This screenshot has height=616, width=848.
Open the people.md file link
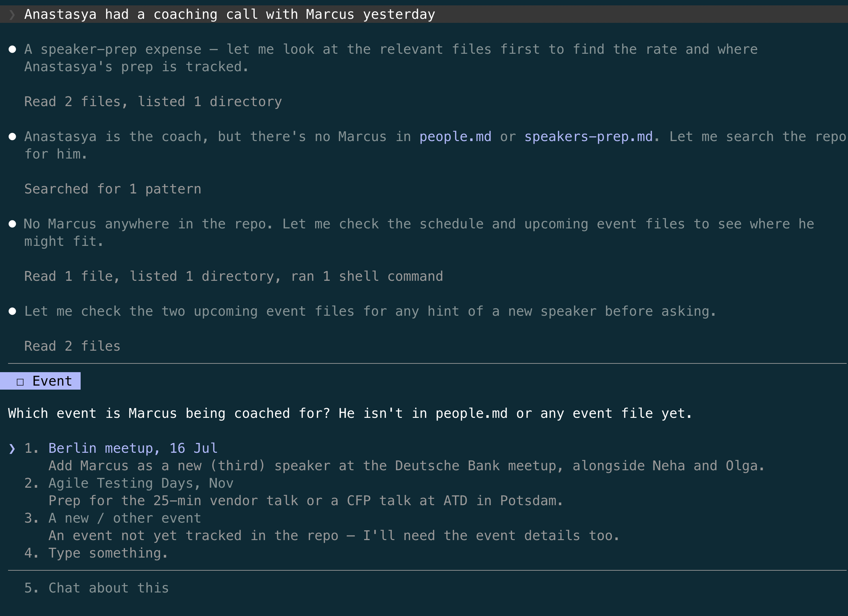tap(455, 136)
